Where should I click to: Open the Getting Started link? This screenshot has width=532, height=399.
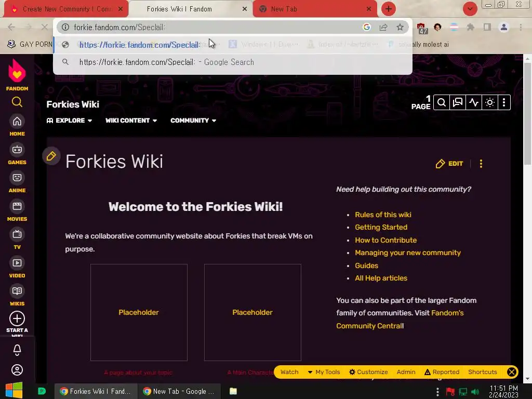pos(381,228)
